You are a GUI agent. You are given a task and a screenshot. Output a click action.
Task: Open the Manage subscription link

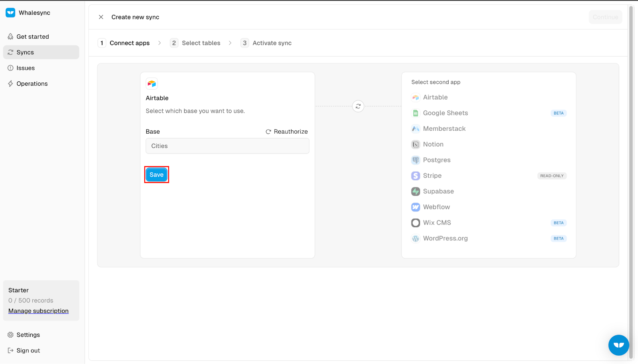38,311
